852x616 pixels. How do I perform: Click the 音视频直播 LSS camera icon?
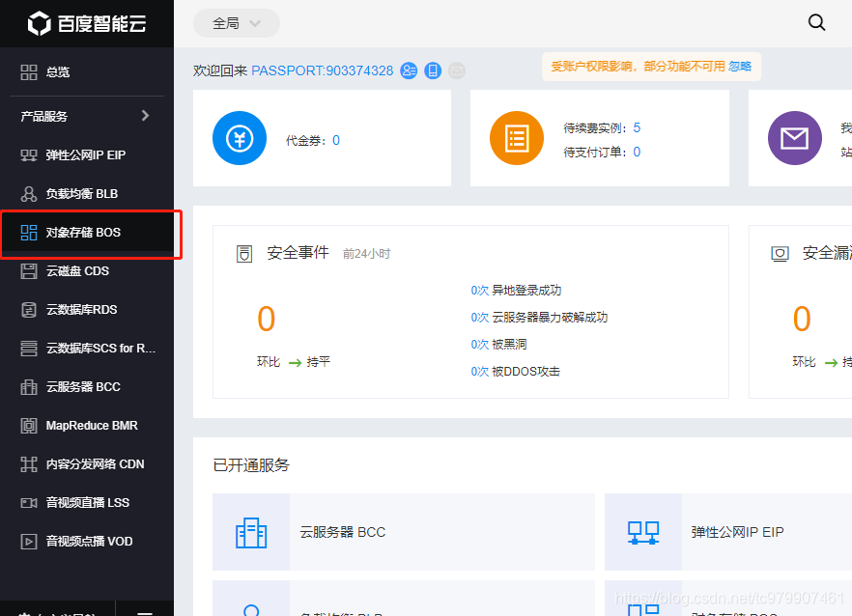point(29,502)
